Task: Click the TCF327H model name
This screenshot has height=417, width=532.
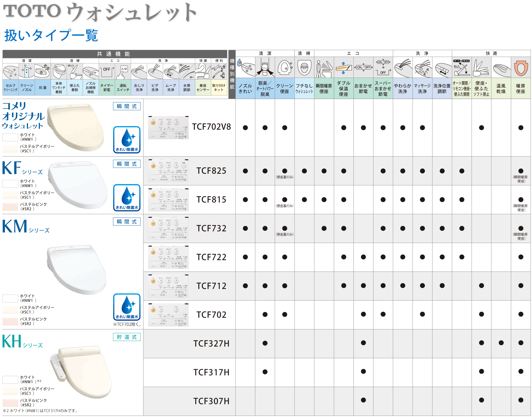Action: (x=211, y=343)
